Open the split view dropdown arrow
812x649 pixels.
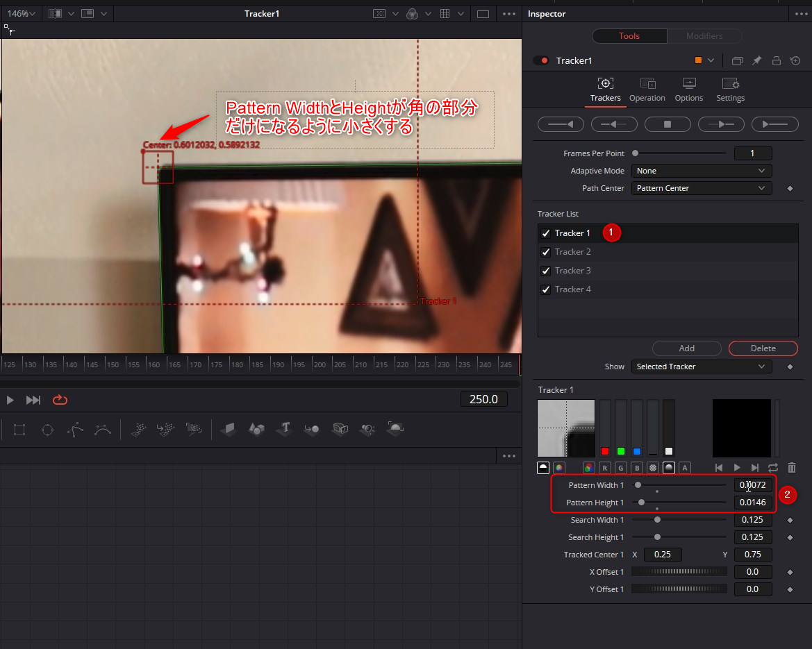click(x=72, y=14)
